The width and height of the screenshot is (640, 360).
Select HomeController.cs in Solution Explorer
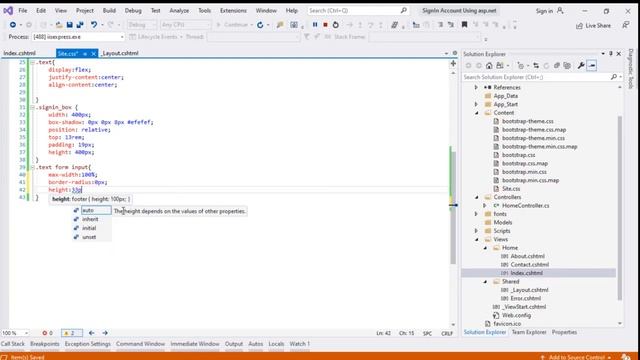(525, 206)
